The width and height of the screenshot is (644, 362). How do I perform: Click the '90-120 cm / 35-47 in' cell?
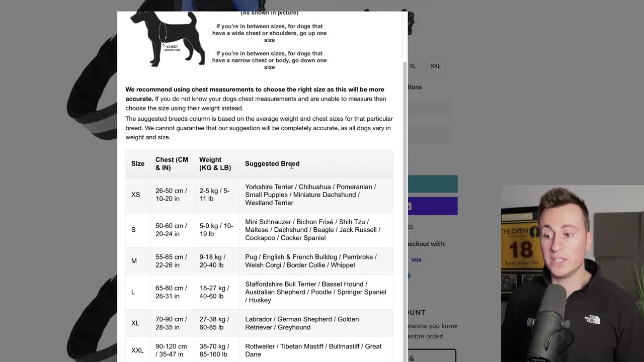click(172, 350)
